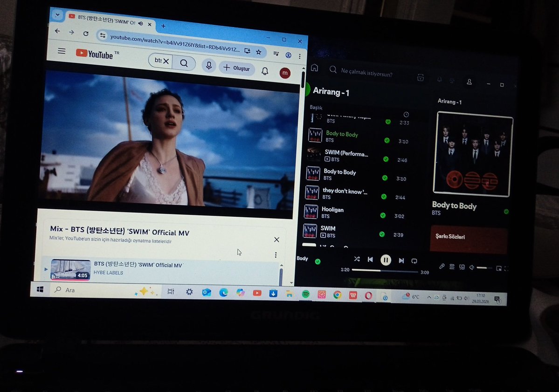Go to the previous Spotify track

point(370,260)
